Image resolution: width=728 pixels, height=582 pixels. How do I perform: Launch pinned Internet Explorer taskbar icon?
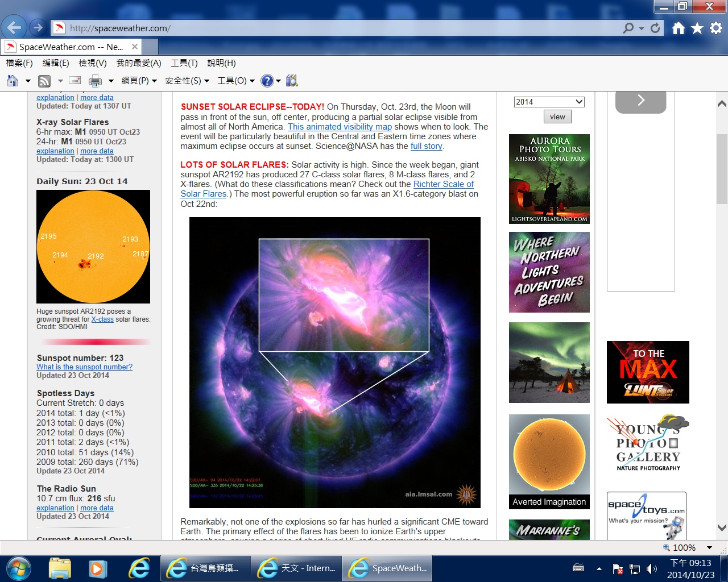(138, 568)
